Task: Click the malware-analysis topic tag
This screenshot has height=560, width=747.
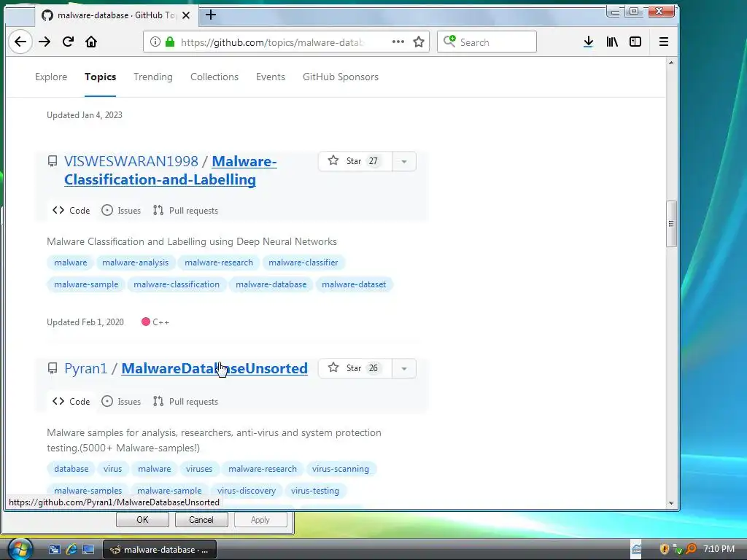Action: [x=135, y=262]
